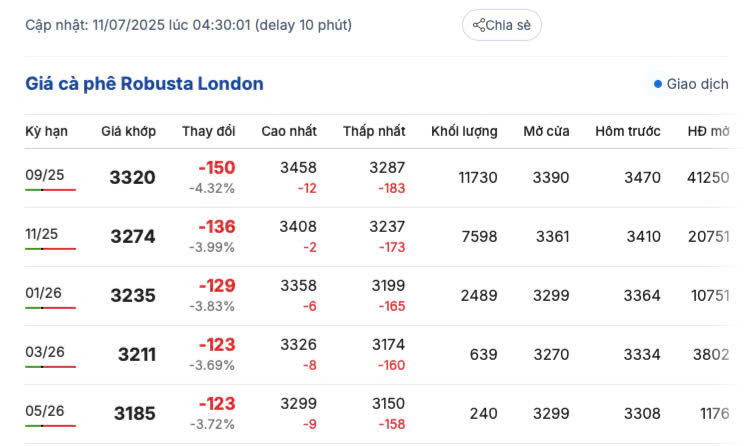Click the Chia sẻ share button
756x446 pixels.
502,25
